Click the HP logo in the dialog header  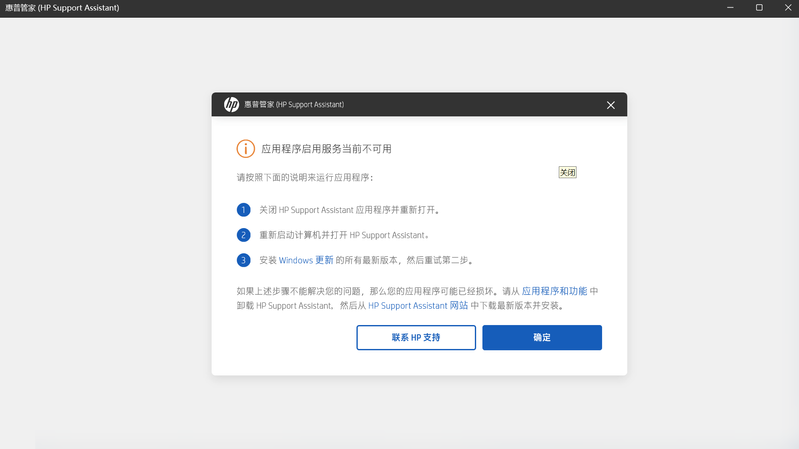(x=231, y=105)
